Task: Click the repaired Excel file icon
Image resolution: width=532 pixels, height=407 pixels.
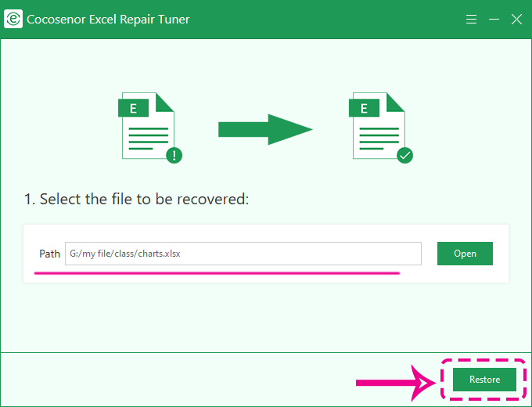Action: coord(380,128)
